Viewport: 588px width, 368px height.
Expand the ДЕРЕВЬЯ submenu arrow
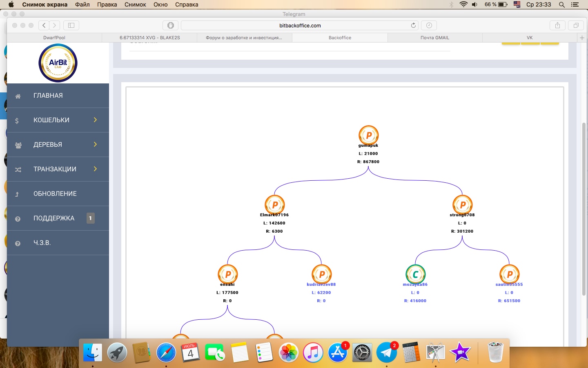(95, 144)
